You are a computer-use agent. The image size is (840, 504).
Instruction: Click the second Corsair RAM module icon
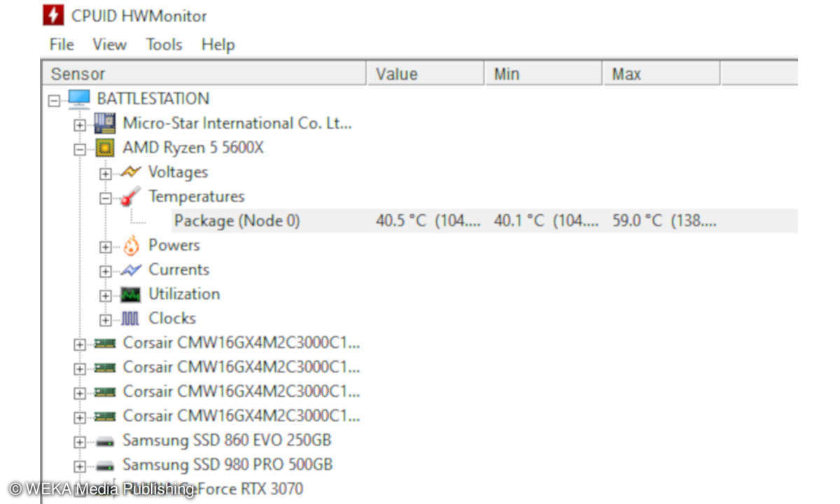point(105,367)
